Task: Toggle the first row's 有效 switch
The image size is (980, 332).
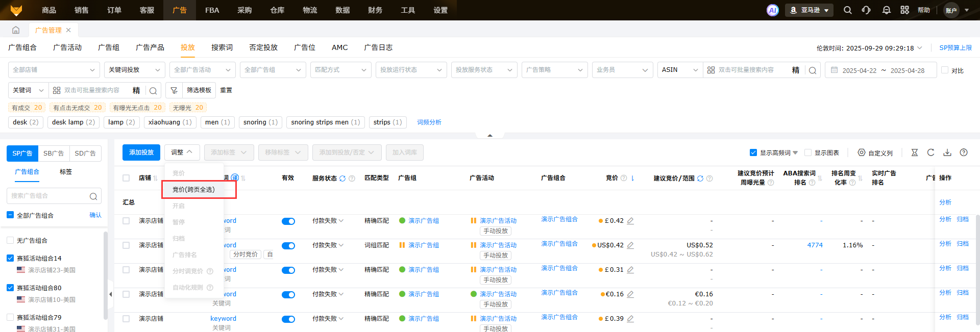Action: click(288, 221)
